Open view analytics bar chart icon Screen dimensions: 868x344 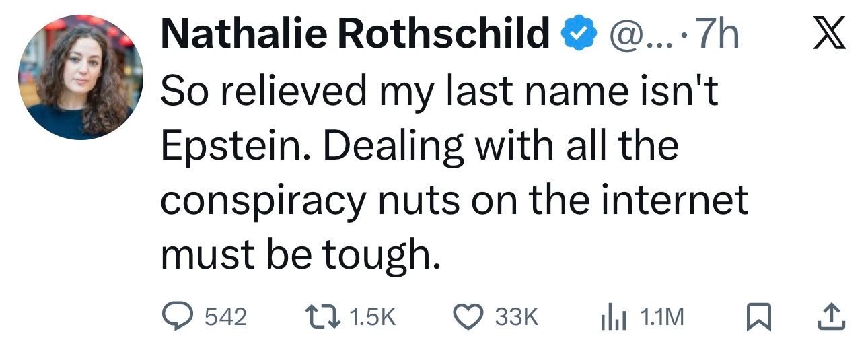tap(612, 316)
